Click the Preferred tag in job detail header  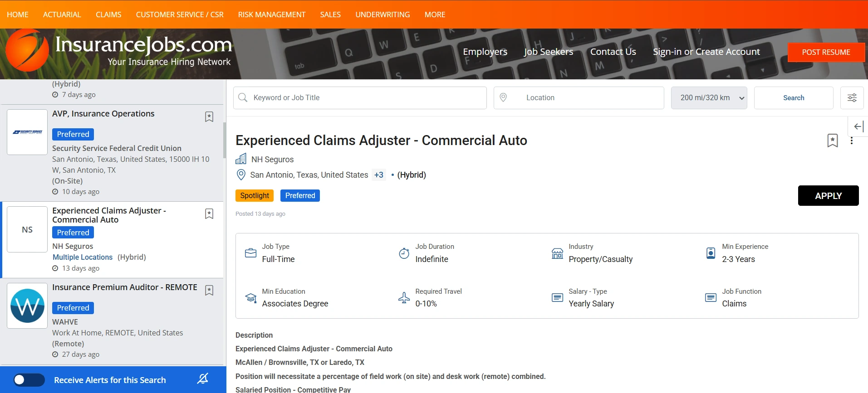point(300,195)
